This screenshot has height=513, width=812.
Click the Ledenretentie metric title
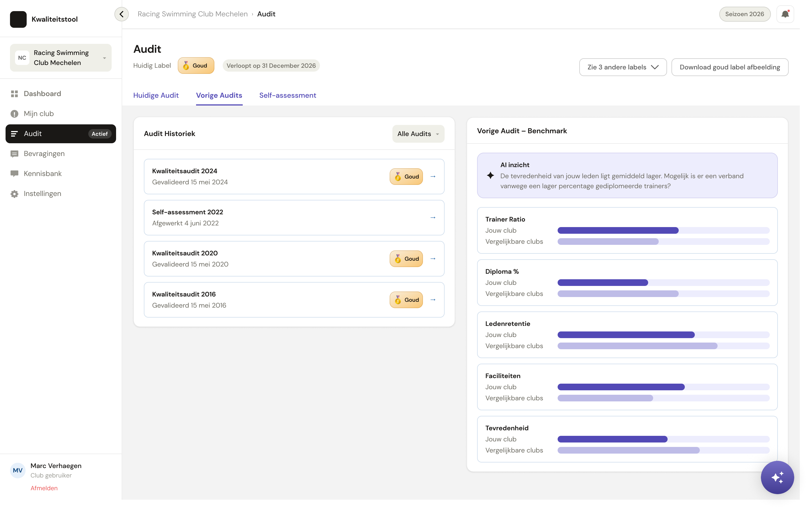[x=508, y=324]
